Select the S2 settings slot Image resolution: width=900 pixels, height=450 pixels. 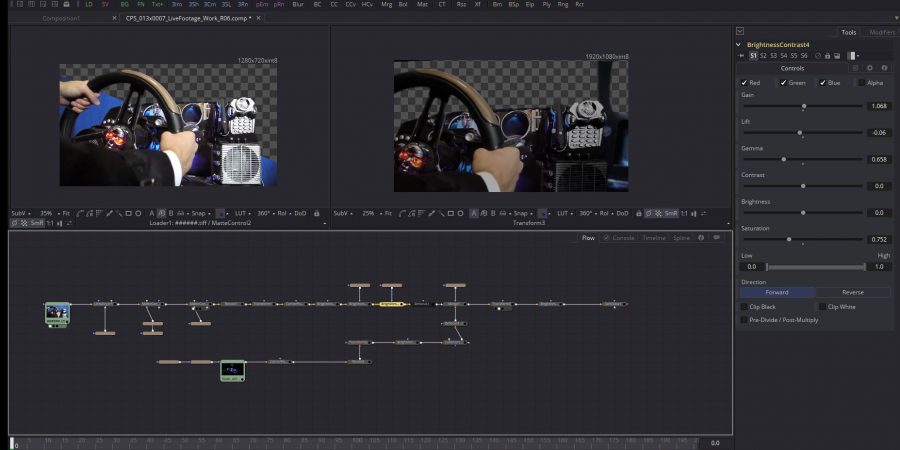(765, 56)
